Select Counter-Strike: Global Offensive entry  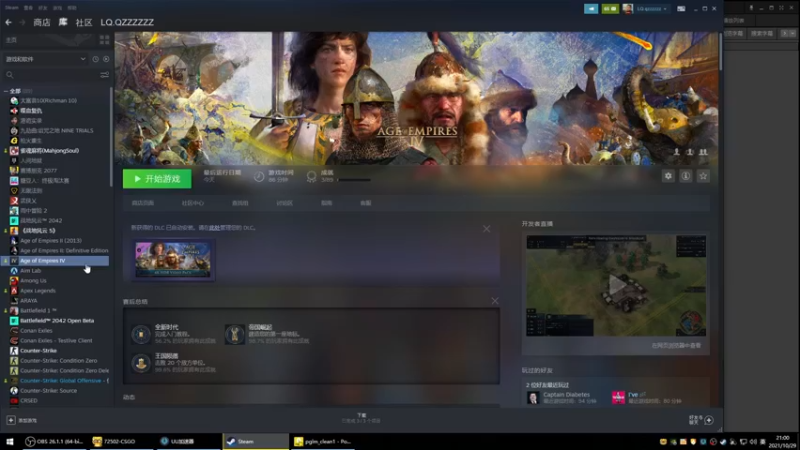(x=64, y=381)
